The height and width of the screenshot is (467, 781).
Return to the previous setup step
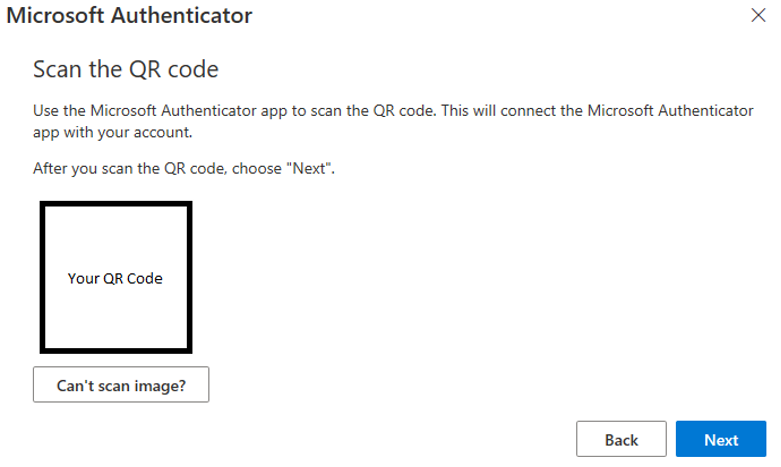(621, 439)
